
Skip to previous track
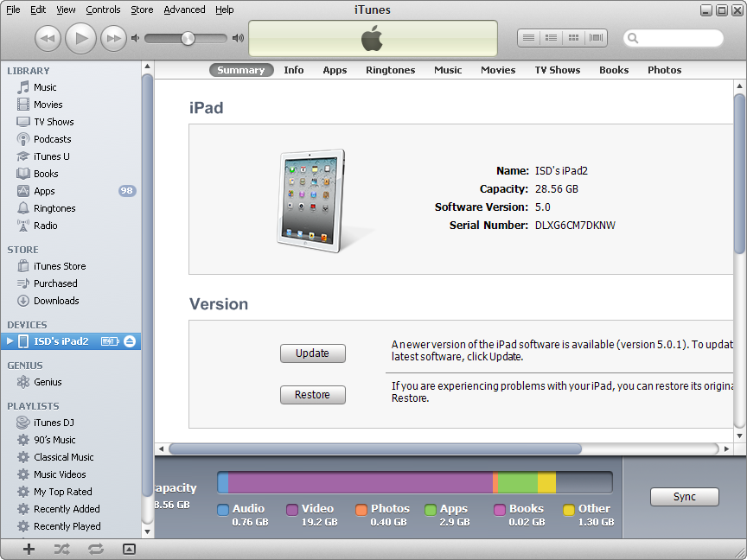[48, 38]
